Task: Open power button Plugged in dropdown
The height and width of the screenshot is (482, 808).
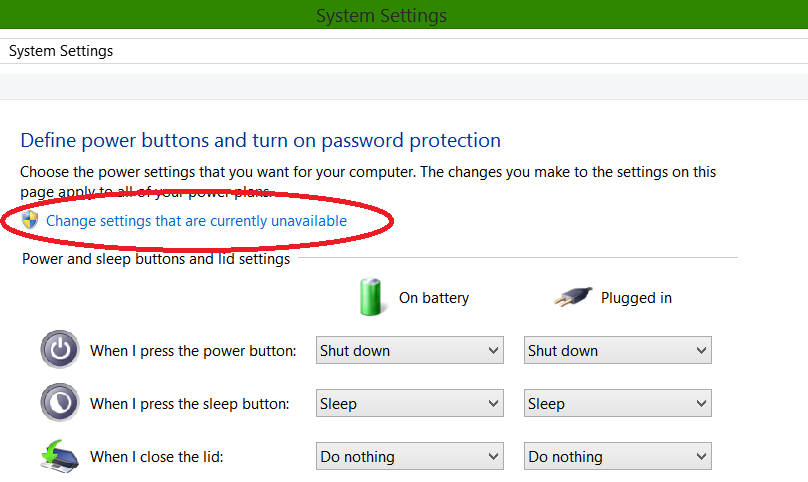Action: coord(618,351)
